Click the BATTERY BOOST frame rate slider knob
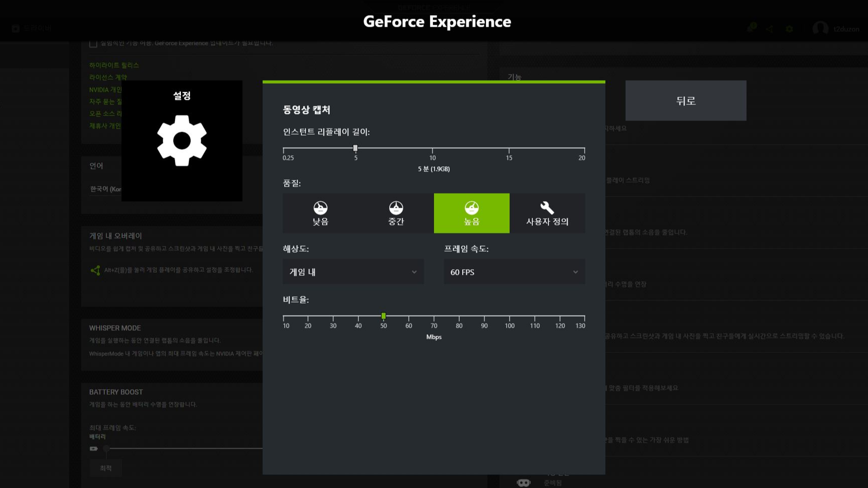 [x=106, y=448]
